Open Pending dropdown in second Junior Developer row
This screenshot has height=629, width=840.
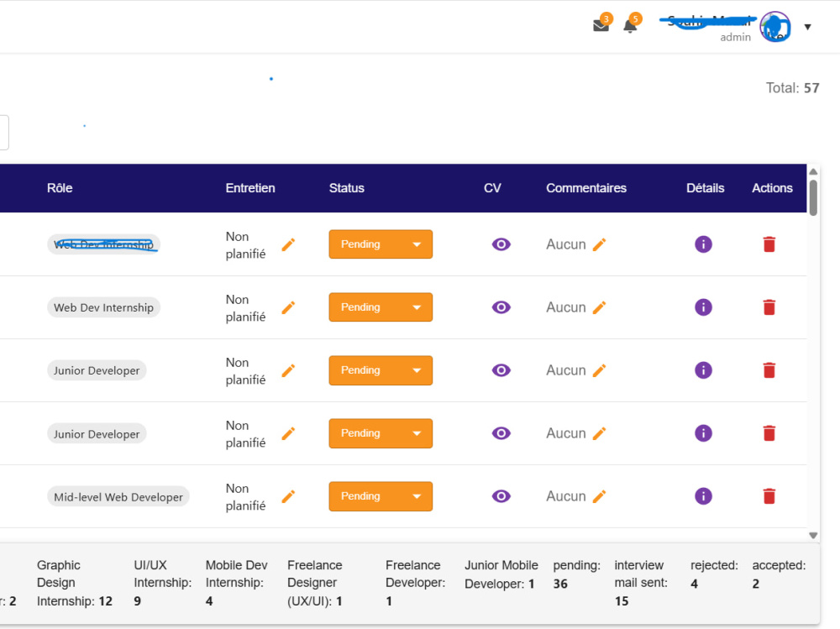pos(381,432)
